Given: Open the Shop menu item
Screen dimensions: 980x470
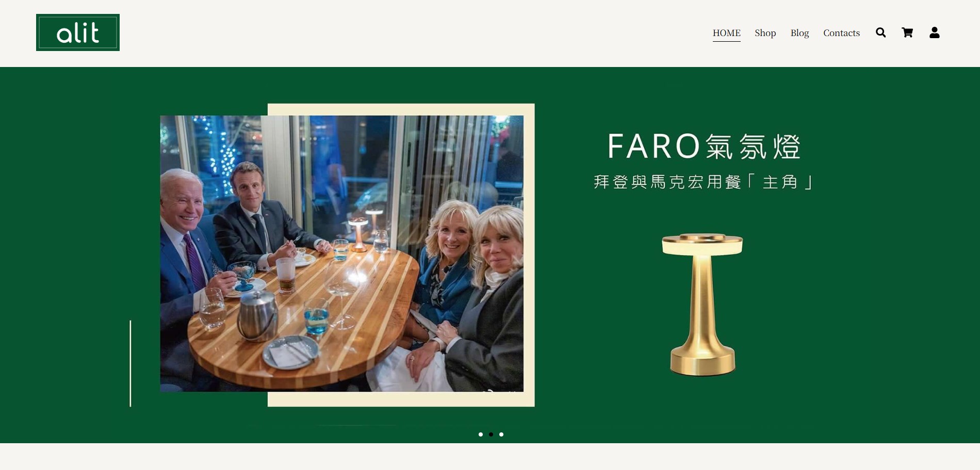Looking at the screenshot, I should [765, 33].
